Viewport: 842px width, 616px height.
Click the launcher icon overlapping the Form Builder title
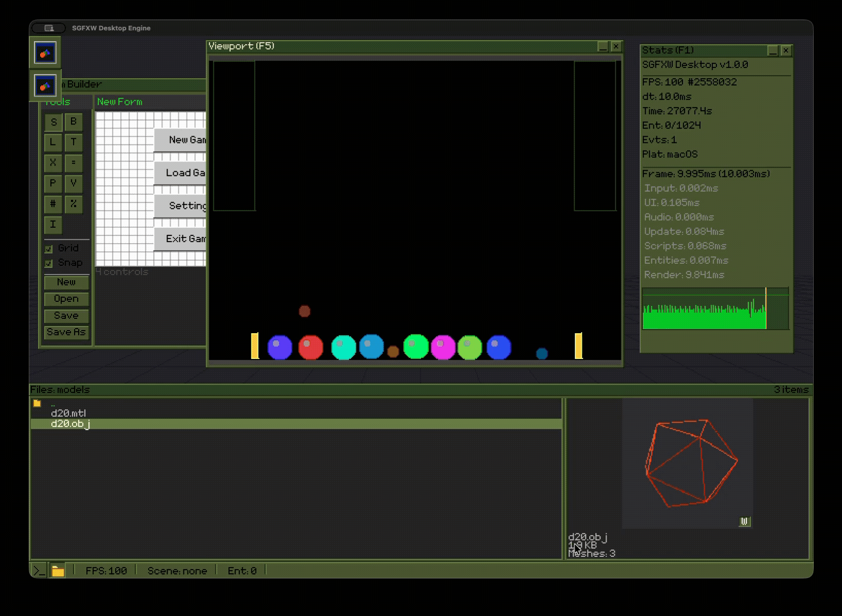(x=45, y=85)
